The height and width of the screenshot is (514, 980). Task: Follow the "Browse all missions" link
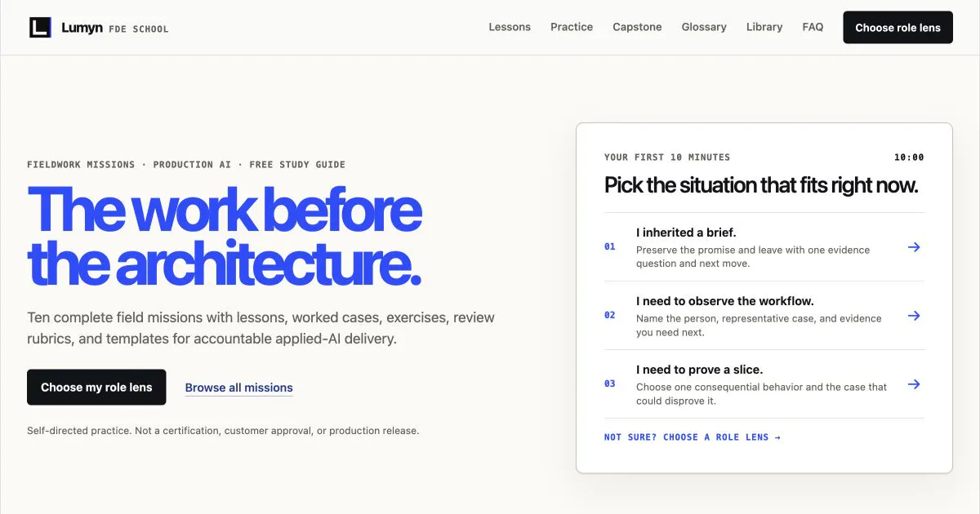tap(238, 388)
